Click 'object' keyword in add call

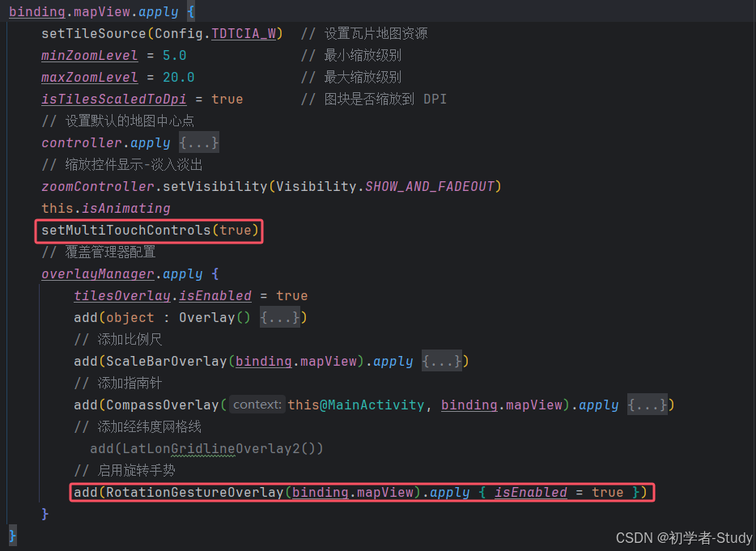coord(130,318)
